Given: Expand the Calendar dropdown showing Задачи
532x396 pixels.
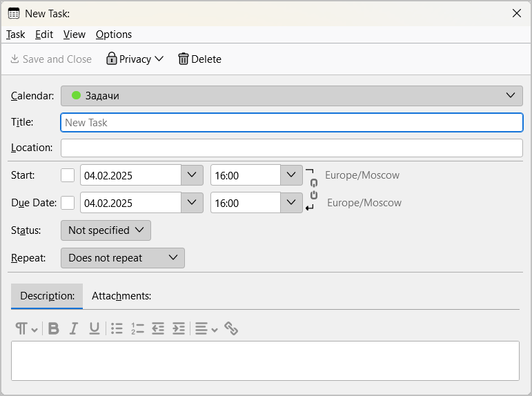Looking at the screenshot, I should click(x=292, y=96).
